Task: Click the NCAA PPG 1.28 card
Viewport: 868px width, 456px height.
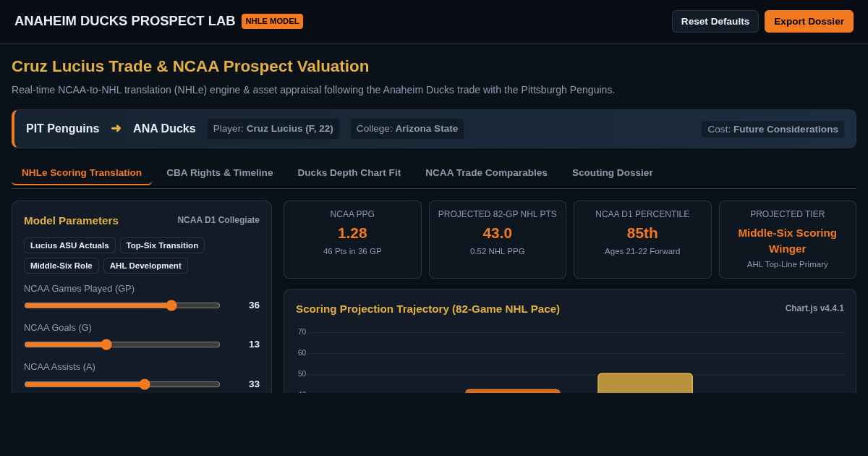Action: click(352, 240)
